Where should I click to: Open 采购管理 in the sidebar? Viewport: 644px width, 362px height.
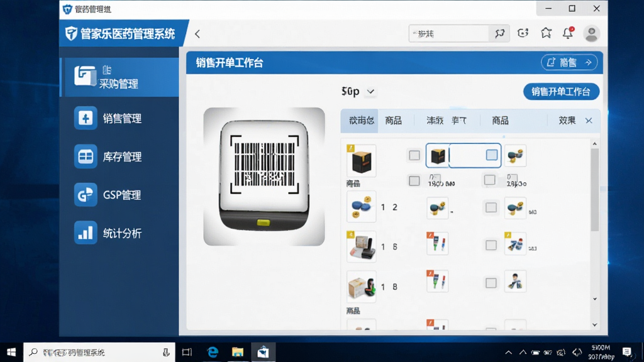120,77
